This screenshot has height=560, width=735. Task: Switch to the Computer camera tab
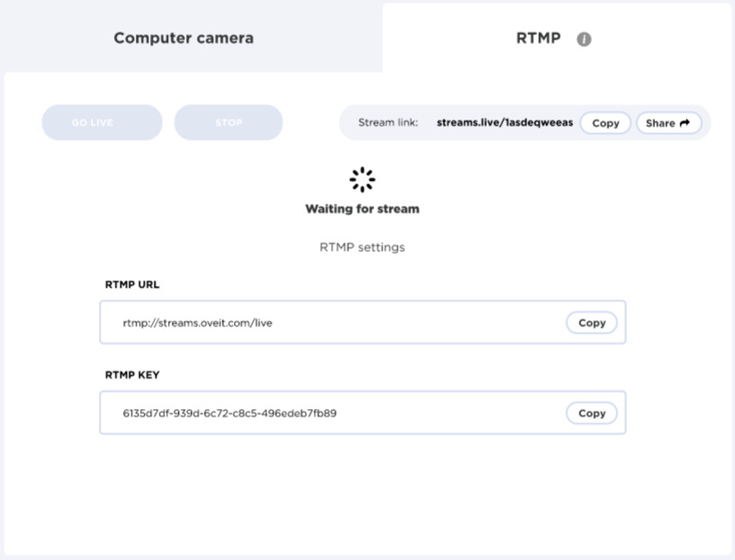[184, 39]
